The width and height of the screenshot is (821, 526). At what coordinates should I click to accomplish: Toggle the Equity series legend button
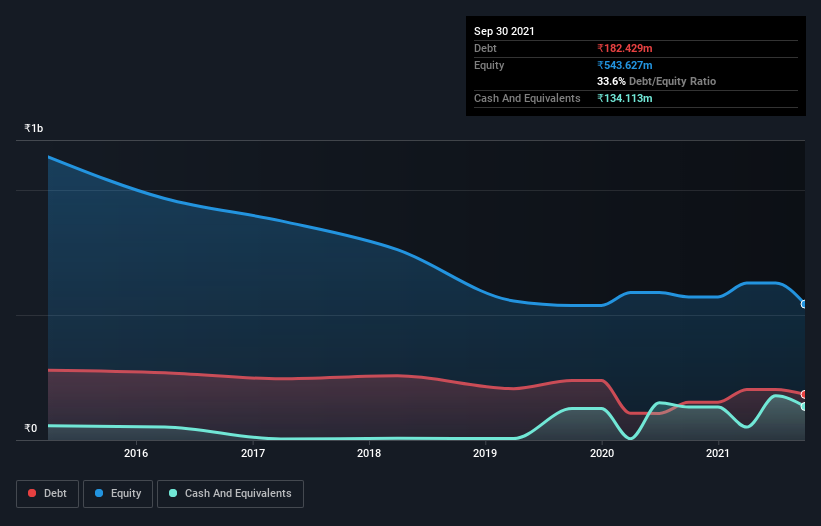[118, 494]
